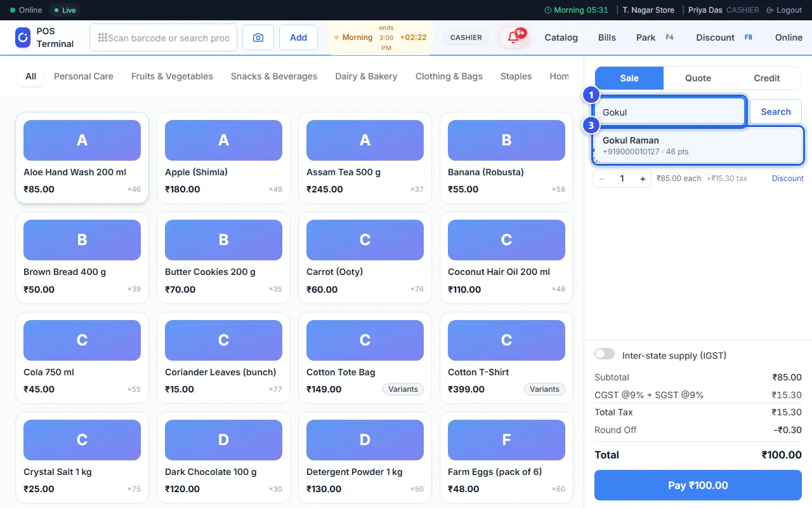Image resolution: width=812 pixels, height=508 pixels.
Task: Pick the Cola 750 ml tile
Action: pyautogui.click(x=82, y=358)
